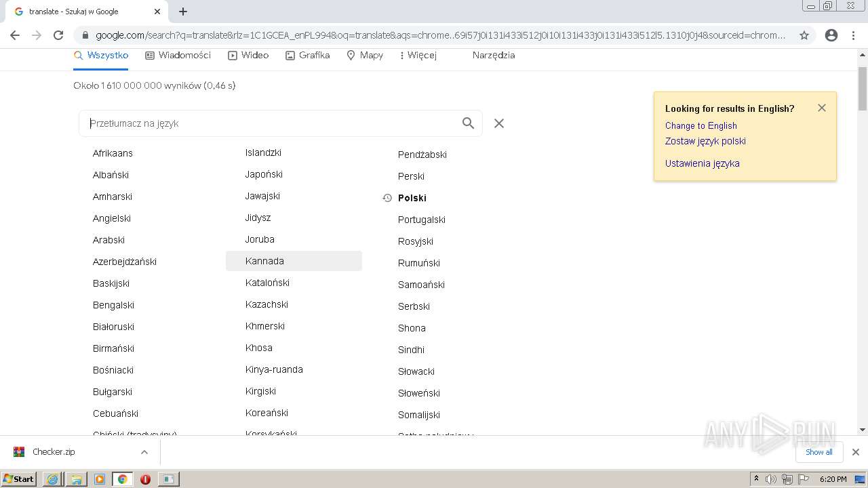Open the Ustawienia języka link
868x488 pixels.
tap(702, 163)
